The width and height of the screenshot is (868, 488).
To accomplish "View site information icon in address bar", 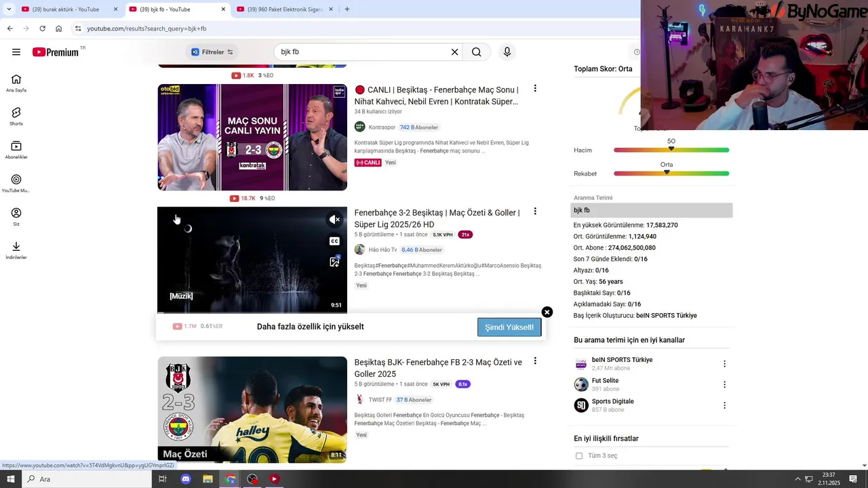I will pyautogui.click(x=78, y=28).
